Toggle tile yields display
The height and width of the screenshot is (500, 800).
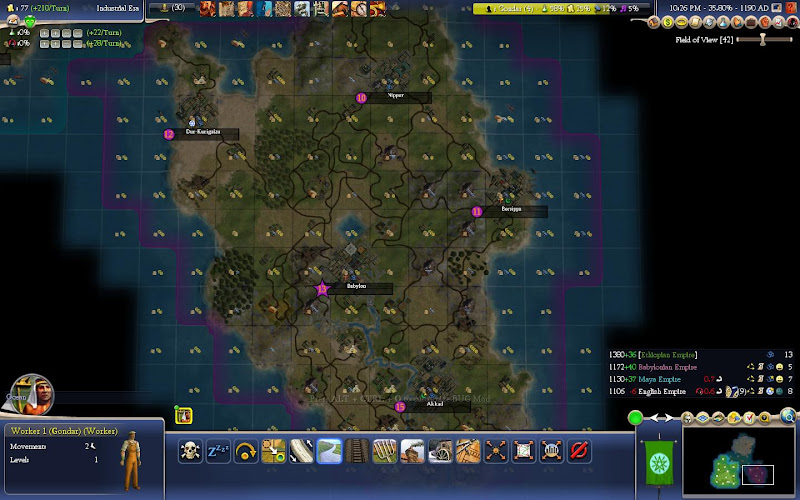click(734, 418)
